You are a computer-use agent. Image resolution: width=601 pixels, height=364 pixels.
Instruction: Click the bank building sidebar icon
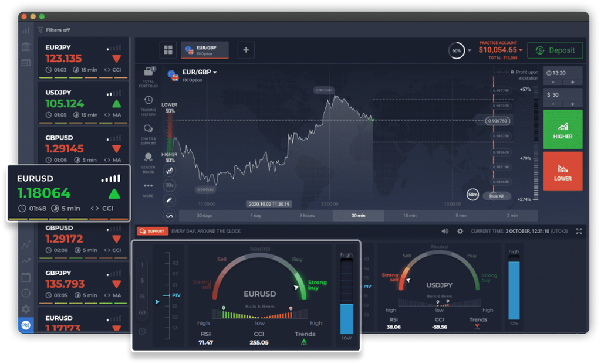26,47
